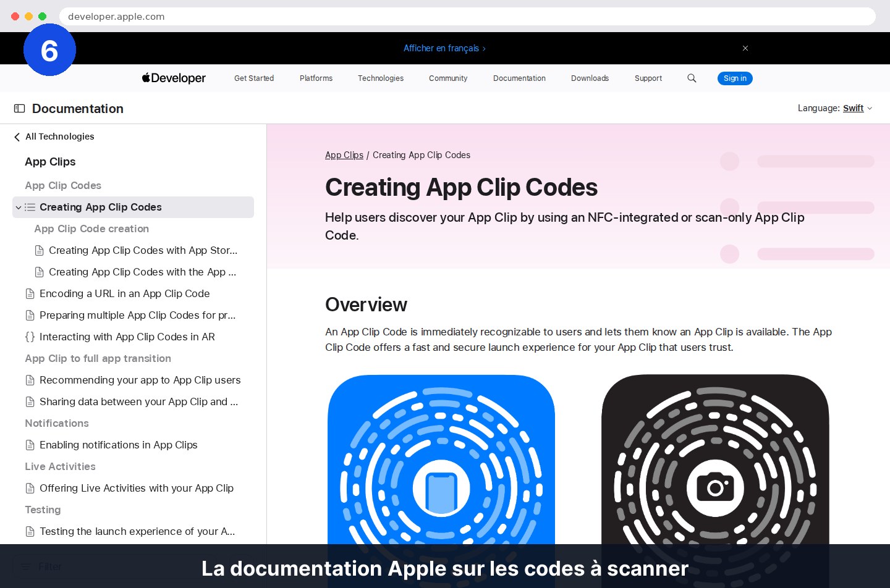Click the Documentation title header
Image resolution: width=890 pixels, height=588 pixels.
point(78,109)
